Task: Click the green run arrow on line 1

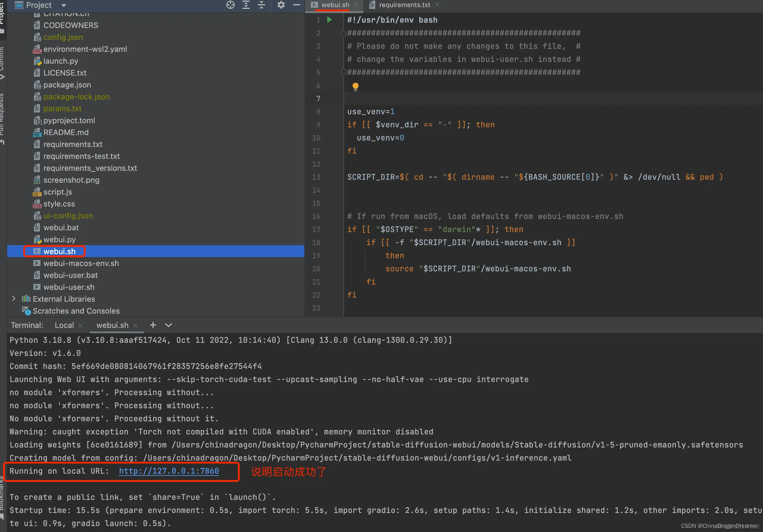Action: (329, 20)
